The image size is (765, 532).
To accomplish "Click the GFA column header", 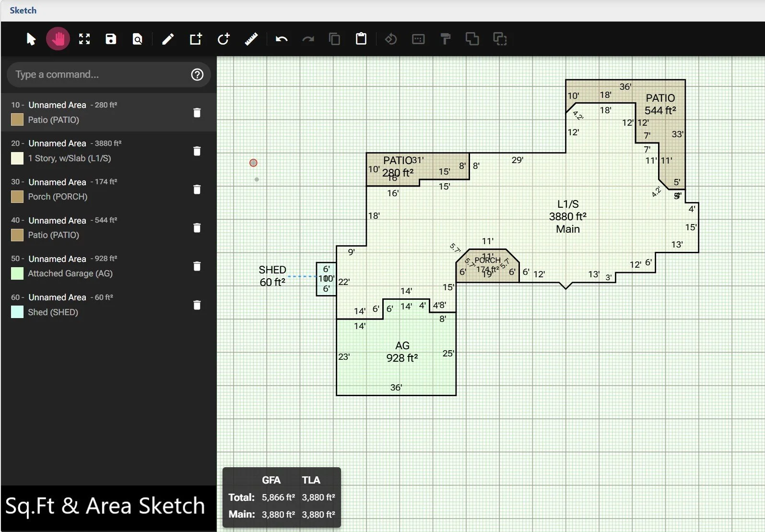I will (271, 480).
